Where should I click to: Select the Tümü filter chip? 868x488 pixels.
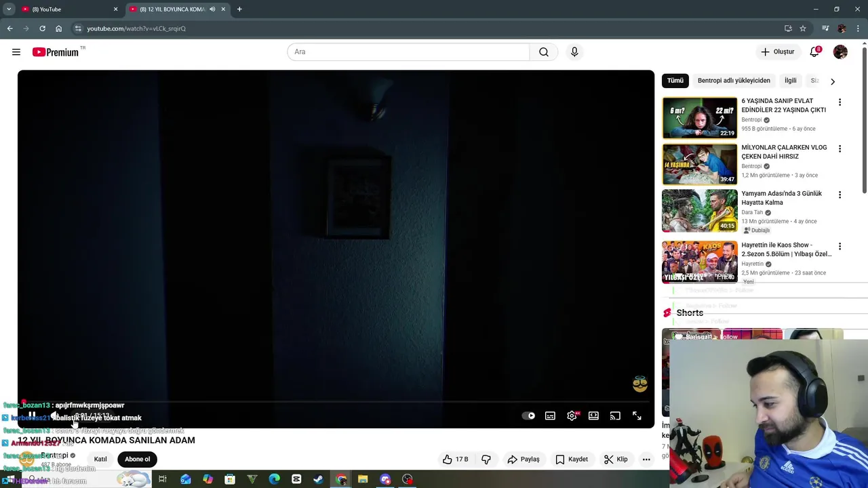[x=675, y=81]
